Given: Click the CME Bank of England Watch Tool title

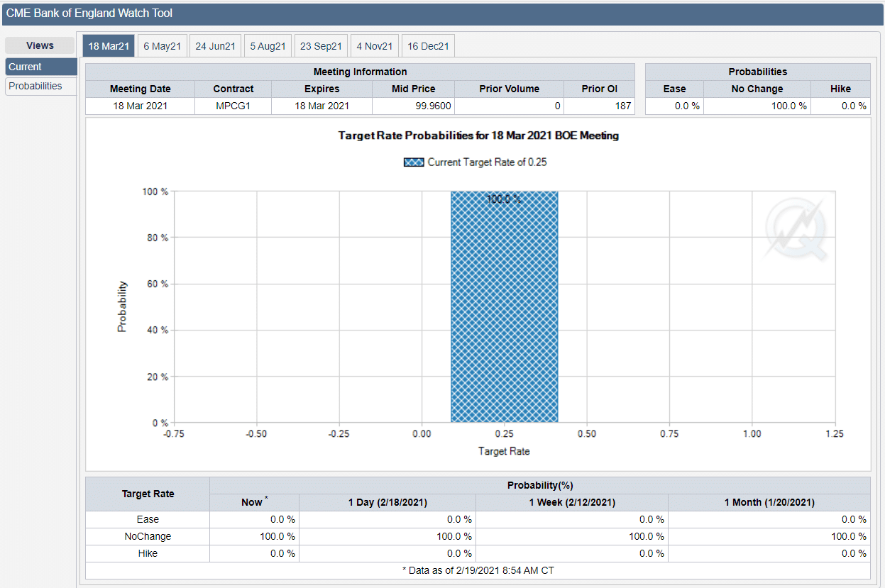Looking at the screenshot, I should pos(89,13).
